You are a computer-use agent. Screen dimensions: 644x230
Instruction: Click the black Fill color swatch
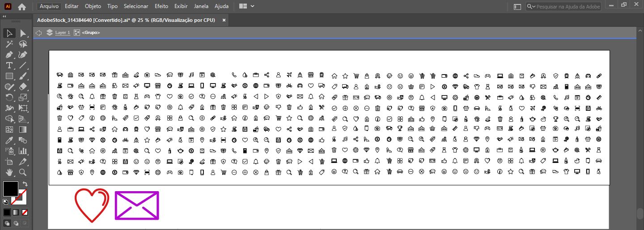[x=11, y=188]
